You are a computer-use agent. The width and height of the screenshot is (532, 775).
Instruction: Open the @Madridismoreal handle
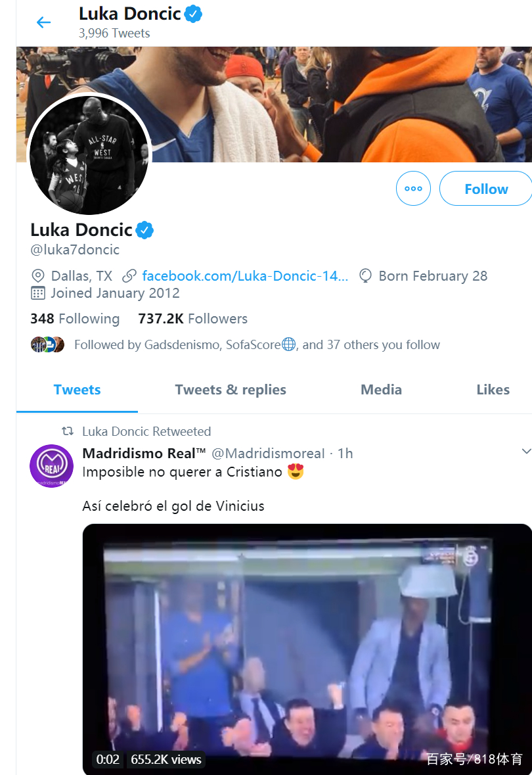(268, 454)
